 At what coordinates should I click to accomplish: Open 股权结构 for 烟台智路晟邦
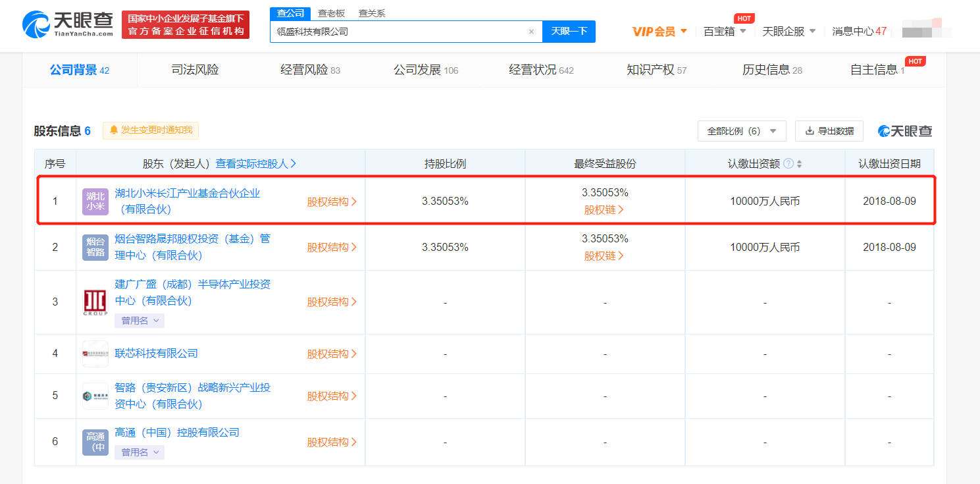coord(332,247)
